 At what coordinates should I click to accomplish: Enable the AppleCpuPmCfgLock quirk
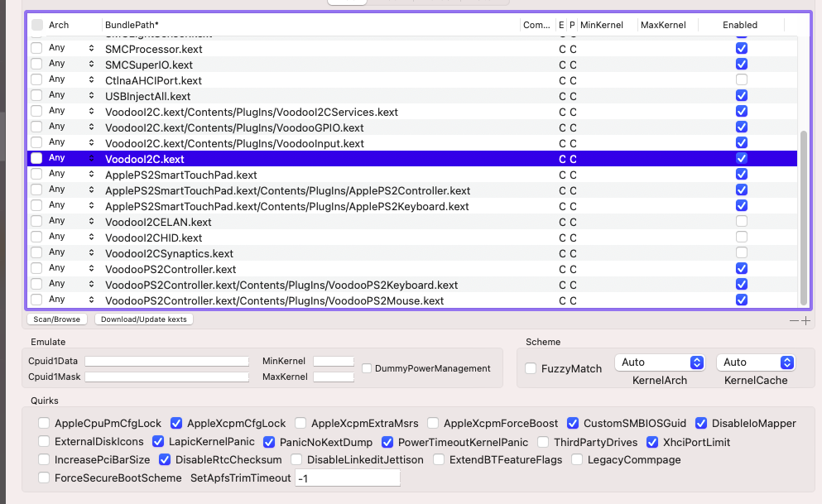43,423
